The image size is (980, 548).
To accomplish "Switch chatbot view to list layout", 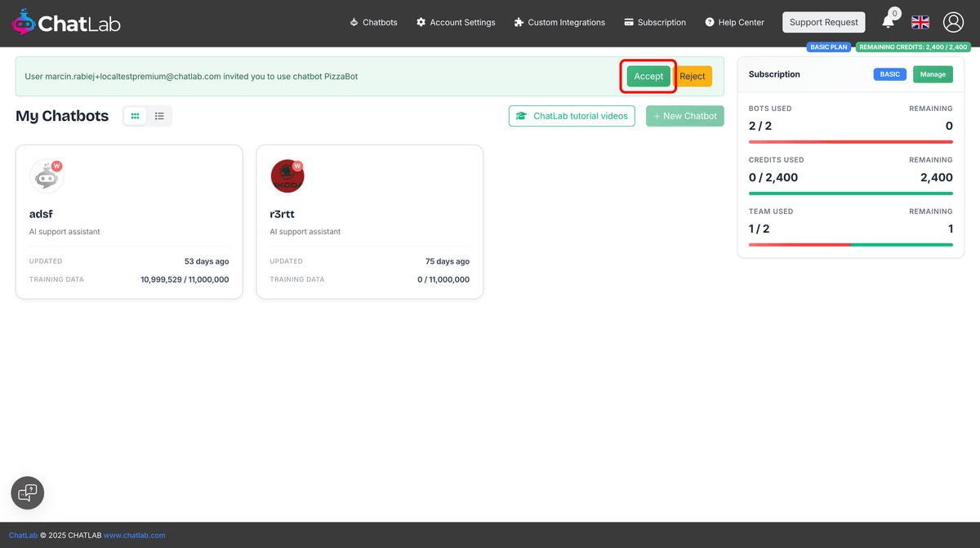I will 160,115.
